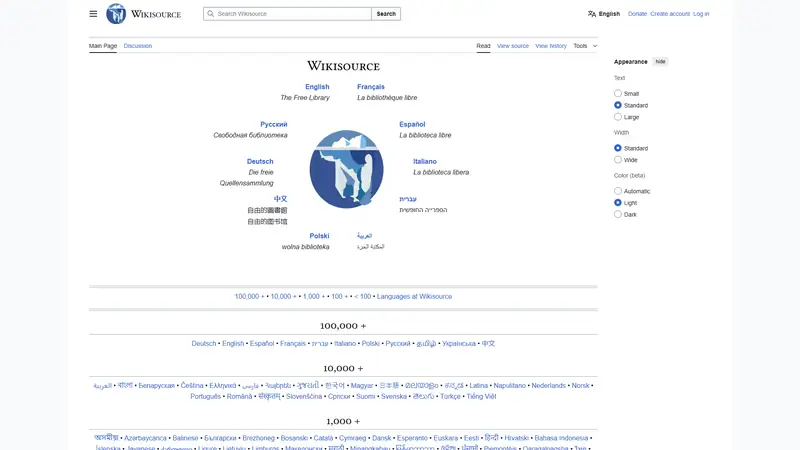This screenshot has height=450, width=800.
Task: Select Large text size
Action: pos(618,117)
